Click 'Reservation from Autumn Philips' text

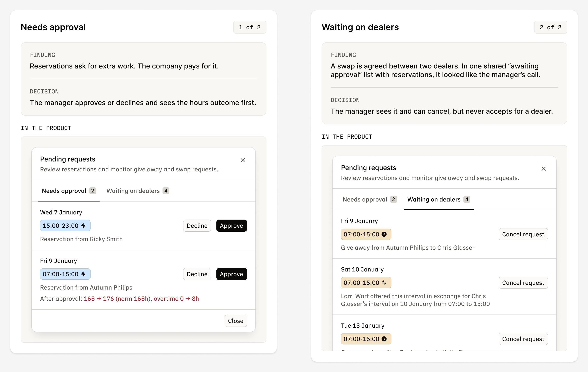(x=86, y=287)
